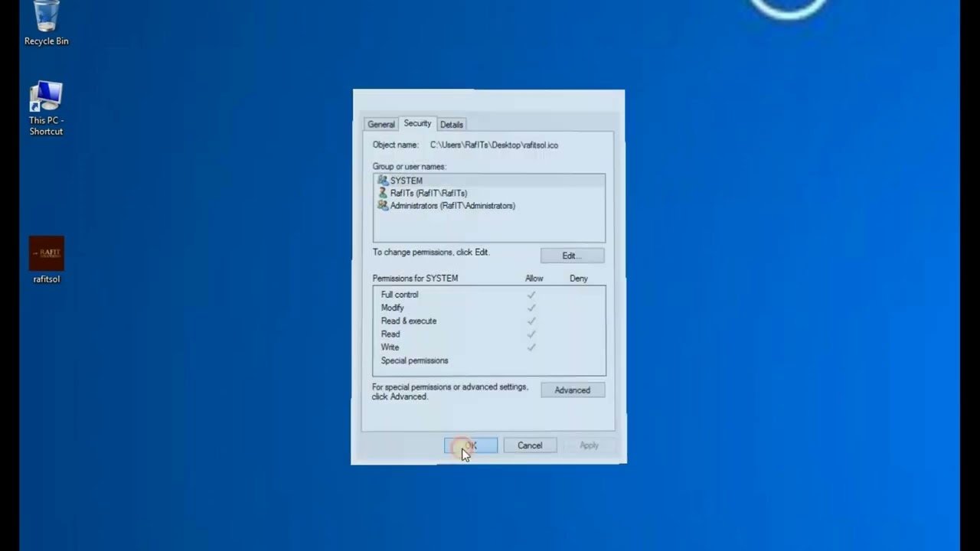
Task: Click the SYSTEM group icon
Action: (382, 181)
